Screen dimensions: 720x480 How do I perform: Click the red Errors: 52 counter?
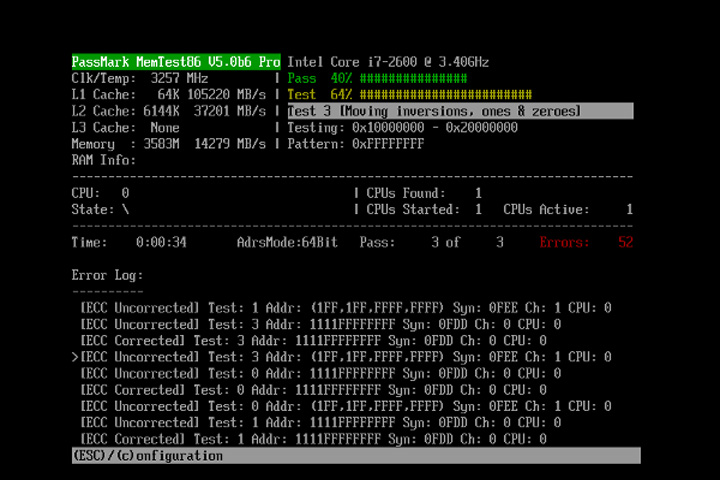click(586, 243)
